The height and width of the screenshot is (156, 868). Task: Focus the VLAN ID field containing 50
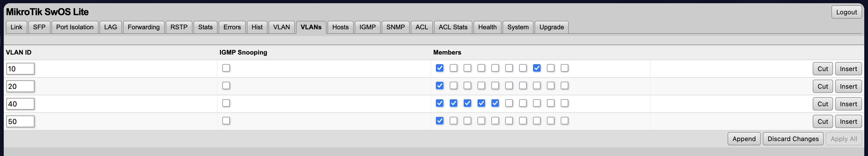pyautogui.click(x=20, y=121)
